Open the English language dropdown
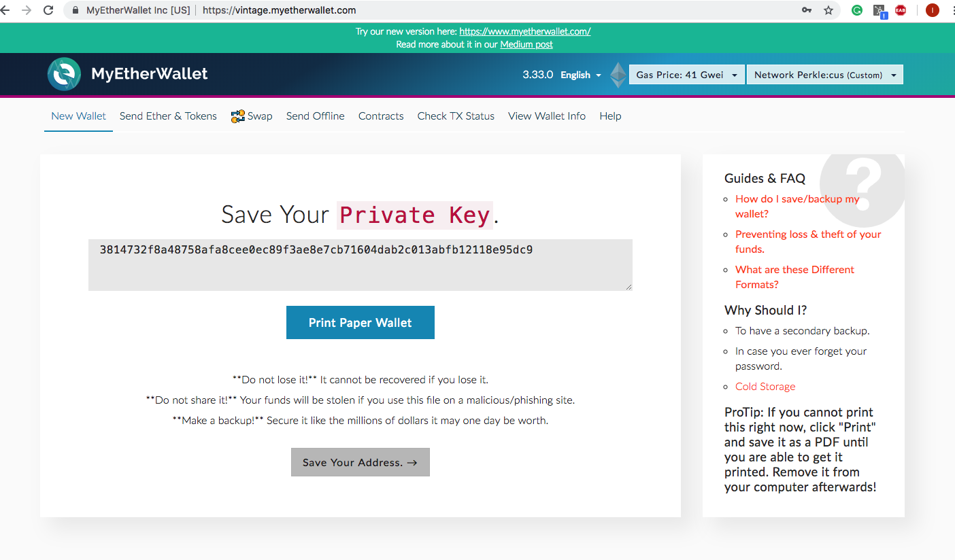The height and width of the screenshot is (560, 955). pyautogui.click(x=580, y=75)
